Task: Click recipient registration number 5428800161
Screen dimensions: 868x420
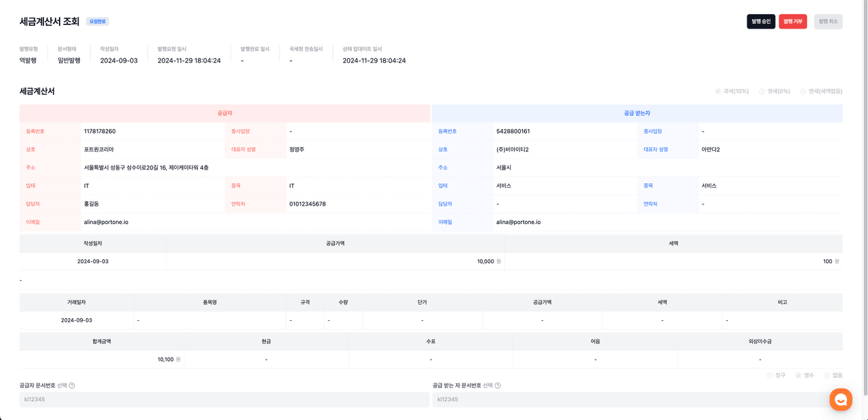Action: pyautogui.click(x=513, y=131)
